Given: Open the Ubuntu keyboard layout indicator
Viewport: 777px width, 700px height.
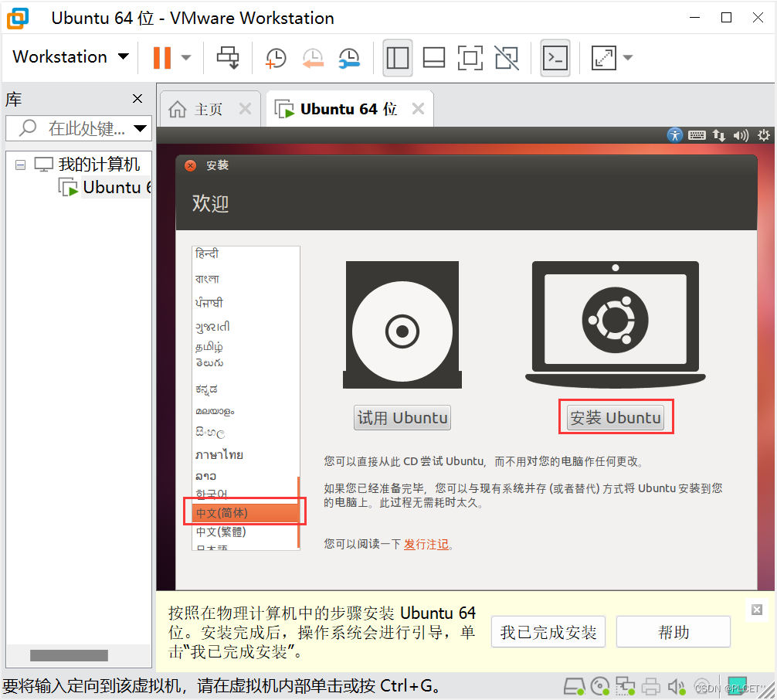Looking at the screenshot, I should [697, 135].
